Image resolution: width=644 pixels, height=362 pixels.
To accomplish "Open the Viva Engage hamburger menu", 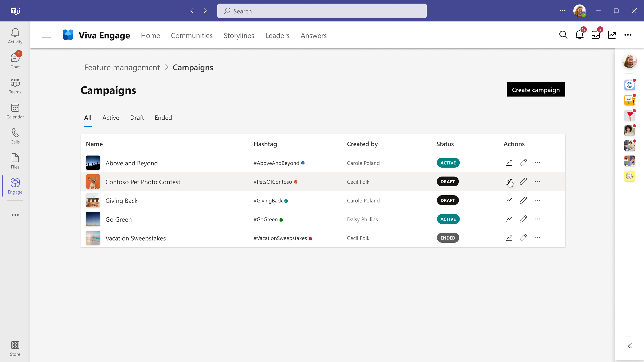I will click(47, 35).
